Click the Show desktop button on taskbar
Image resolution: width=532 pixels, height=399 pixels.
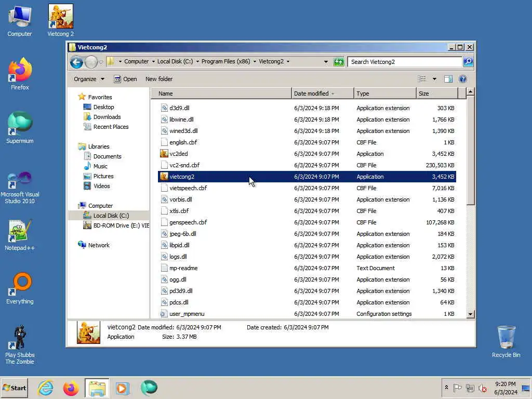526,388
